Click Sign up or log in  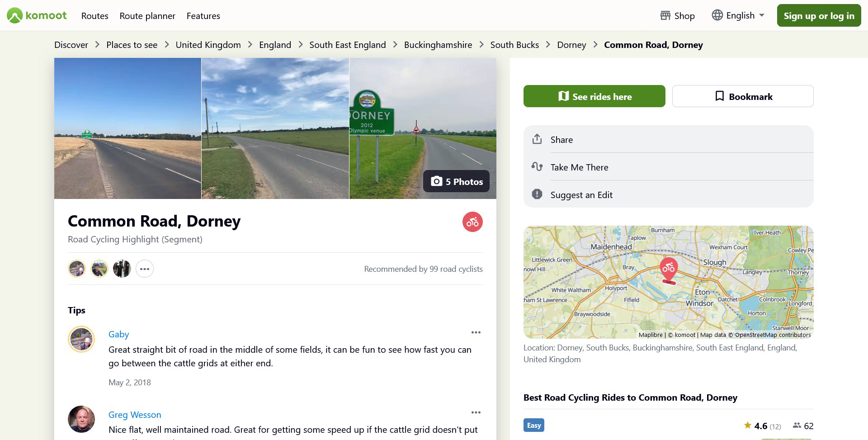[x=819, y=15]
